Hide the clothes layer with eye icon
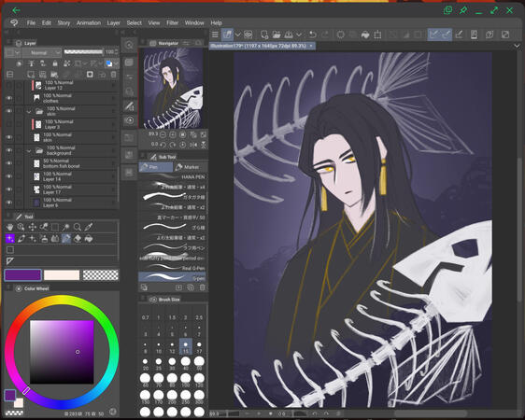The height and width of the screenshot is (420, 525). point(9,98)
